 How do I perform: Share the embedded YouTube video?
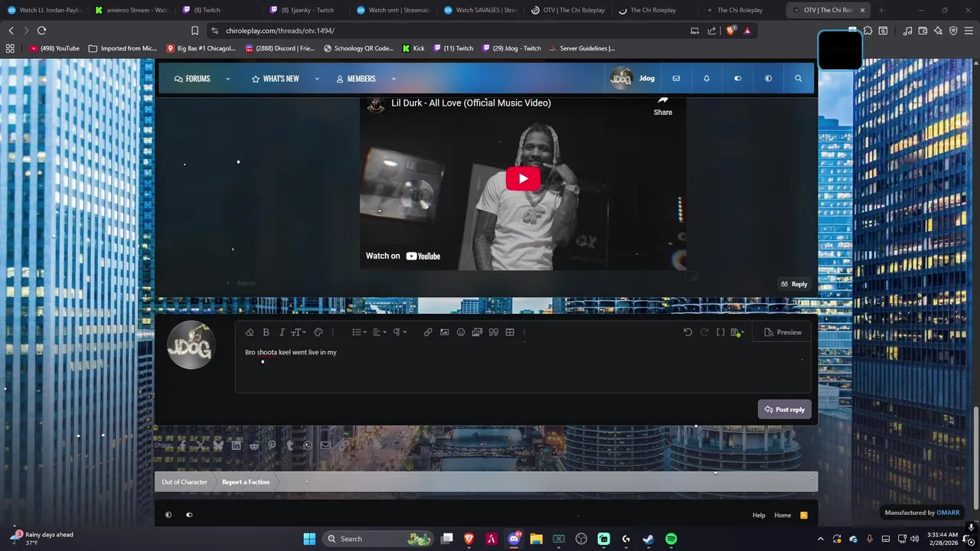(x=663, y=106)
